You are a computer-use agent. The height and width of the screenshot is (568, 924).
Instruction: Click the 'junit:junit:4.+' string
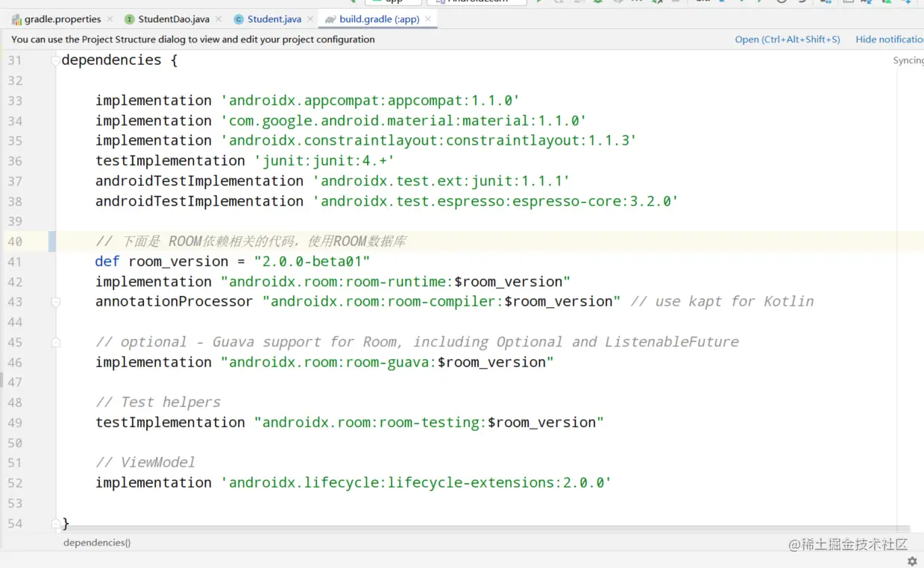324,161
